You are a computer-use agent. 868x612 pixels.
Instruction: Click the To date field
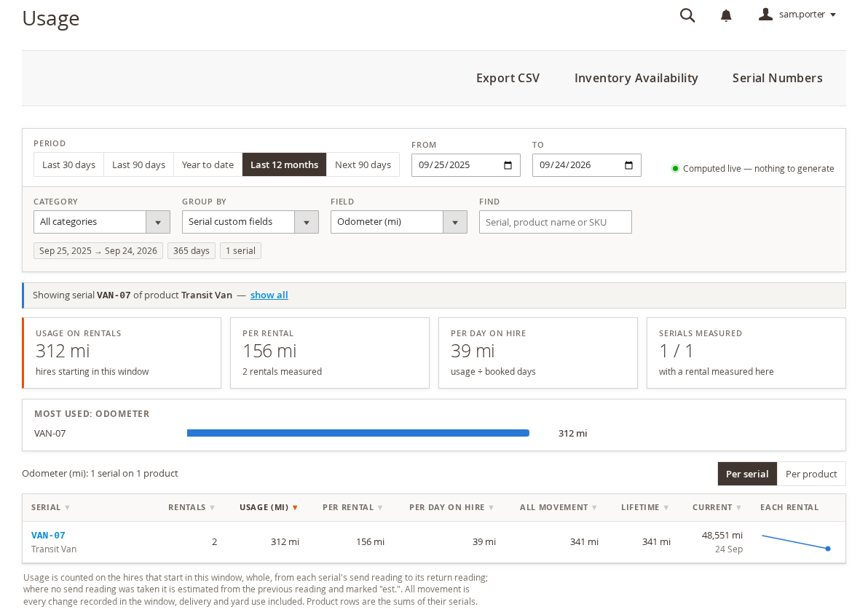pos(586,165)
